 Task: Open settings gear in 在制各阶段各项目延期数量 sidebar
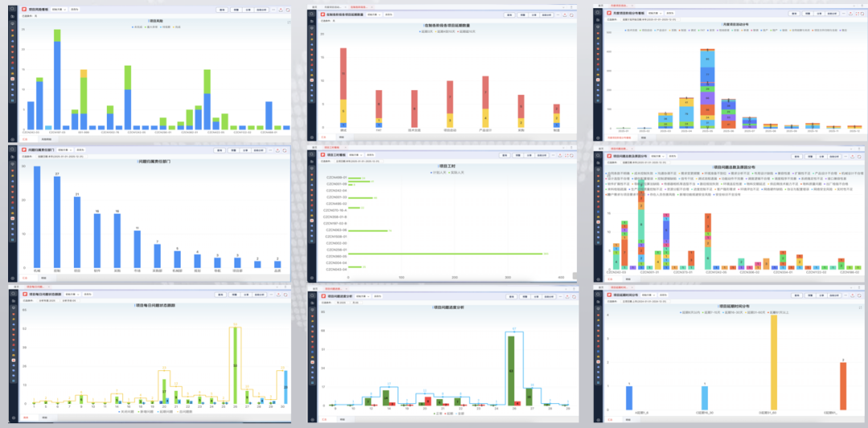pos(313,137)
